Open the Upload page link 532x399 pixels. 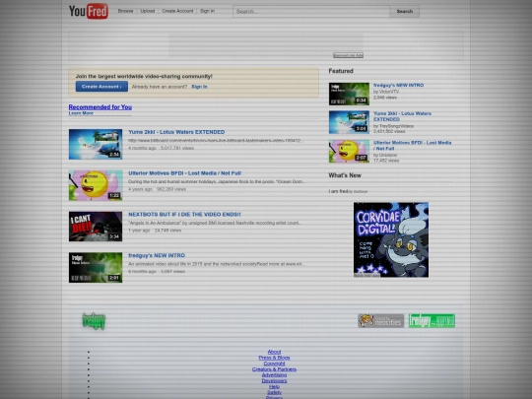click(x=148, y=11)
